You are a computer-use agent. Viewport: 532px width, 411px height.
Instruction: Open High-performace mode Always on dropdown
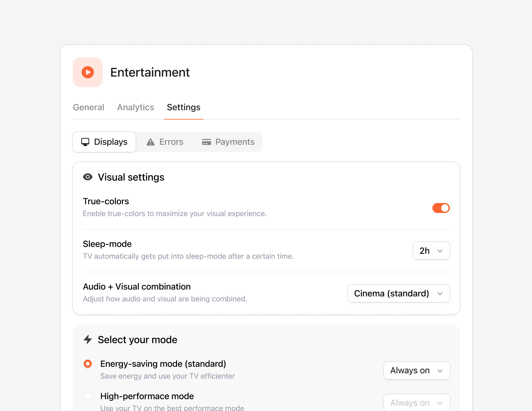click(x=417, y=403)
